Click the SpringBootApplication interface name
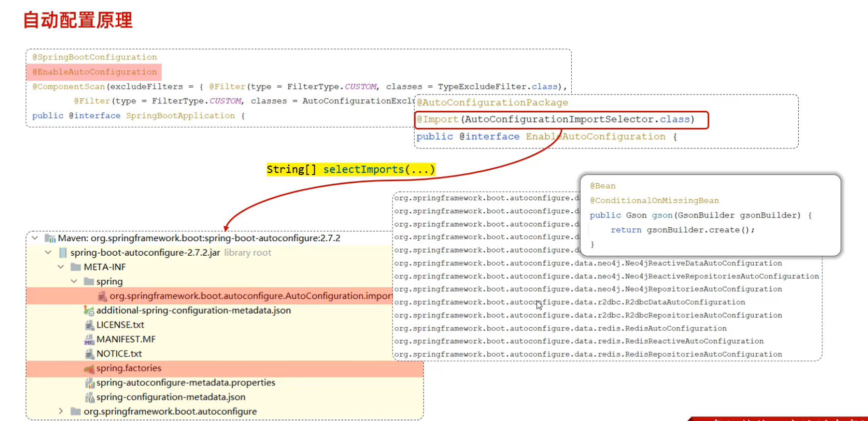Viewport: 868px width, 421px height. pyautogui.click(x=180, y=116)
